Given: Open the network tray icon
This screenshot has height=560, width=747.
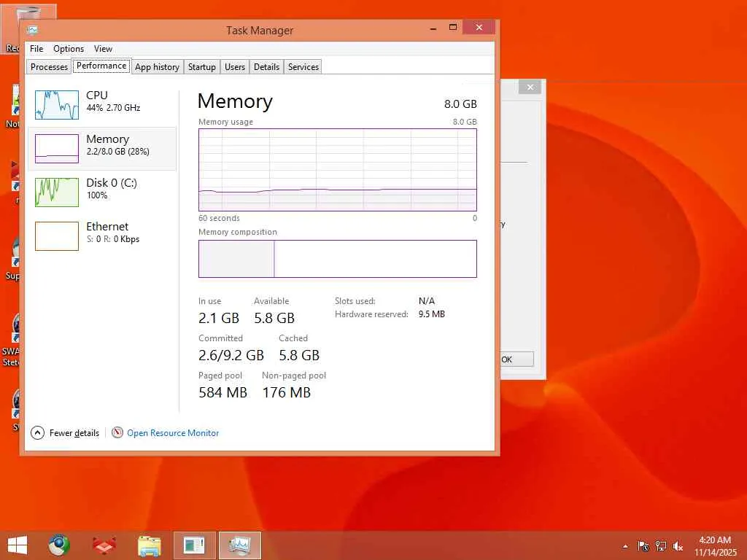Looking at the screenshot, I should (660, 546).
